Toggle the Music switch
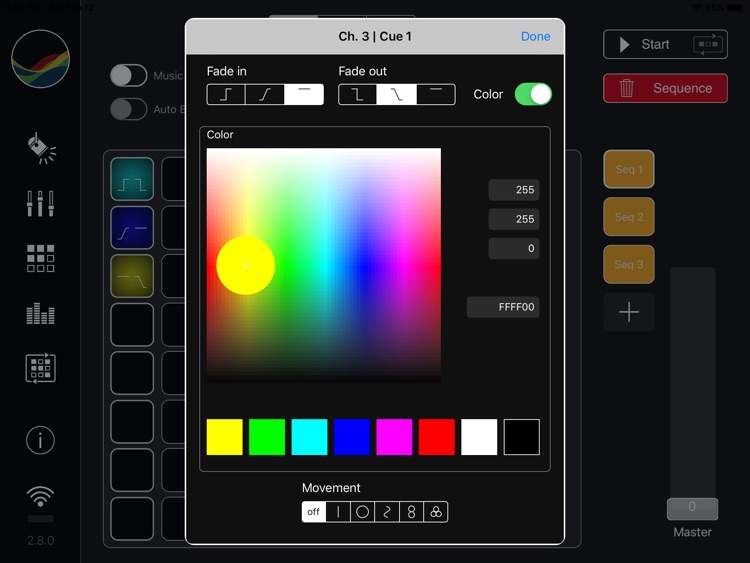 click(x=128, y=76)
